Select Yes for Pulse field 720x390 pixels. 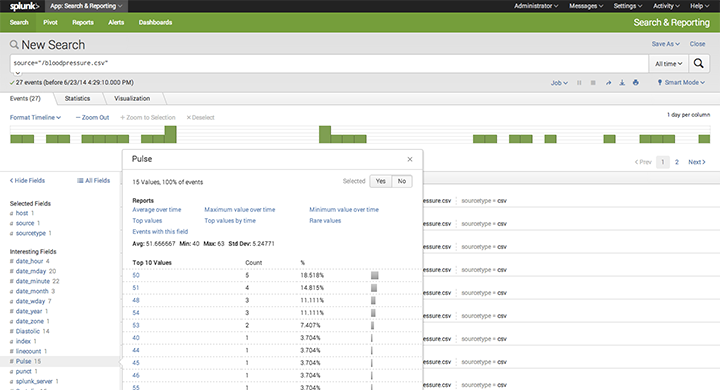[381, 181]
